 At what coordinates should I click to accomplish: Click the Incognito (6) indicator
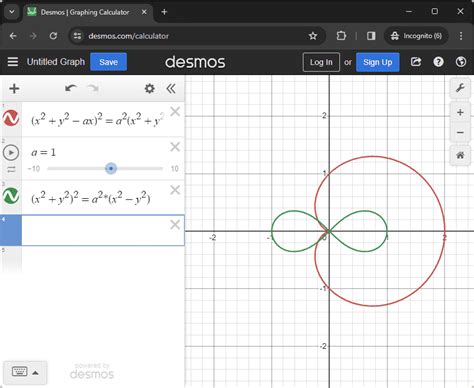[416, 36]
